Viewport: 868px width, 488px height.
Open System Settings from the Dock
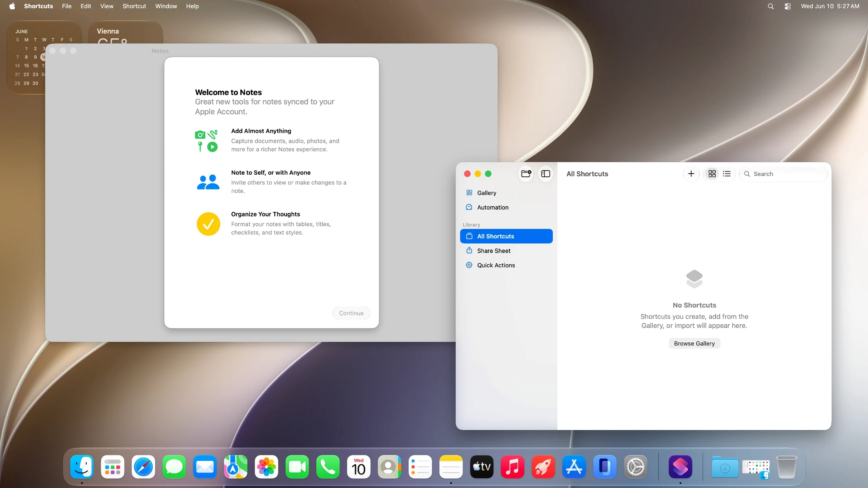tap(635, 467)
